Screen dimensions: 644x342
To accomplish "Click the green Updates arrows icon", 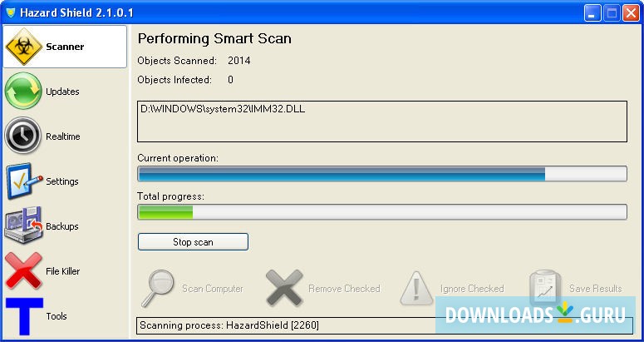I will click(23, 91).
